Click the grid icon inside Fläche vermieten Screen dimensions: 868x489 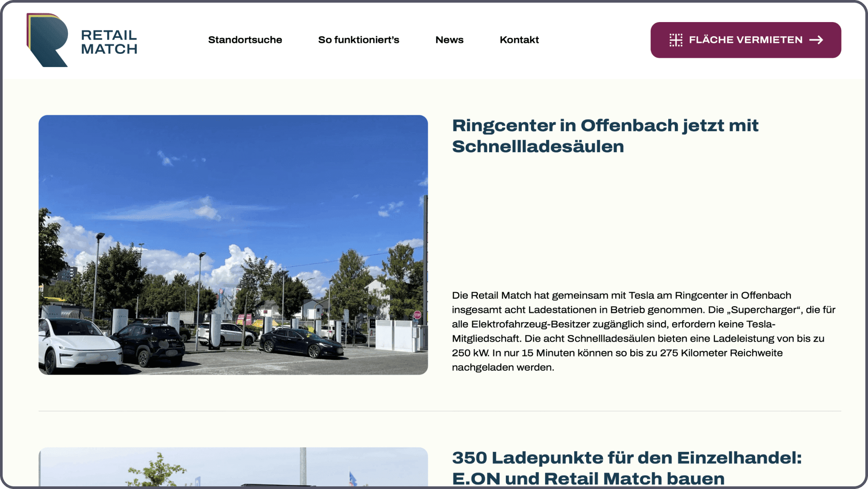[675, 40]
